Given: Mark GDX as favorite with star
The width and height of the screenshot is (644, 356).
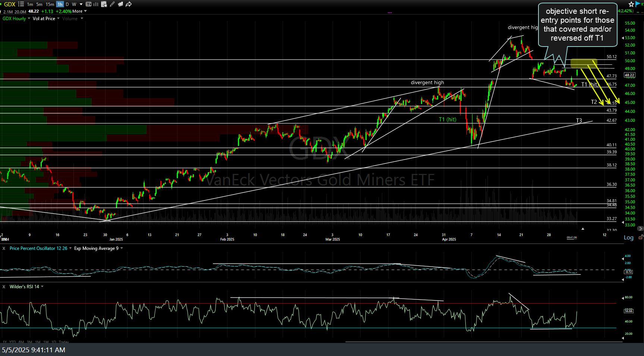Looking at the screenshot, I should pyautogui.click(x=631, y=4).
